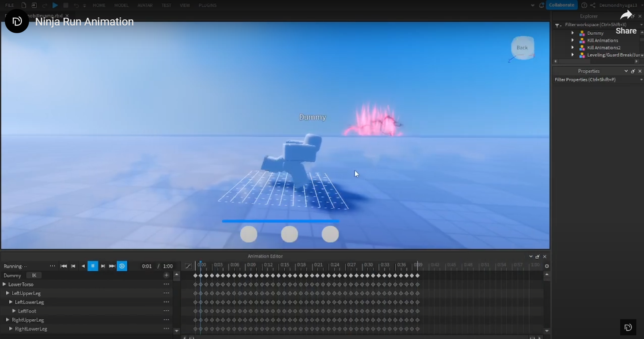The image size is (644, 339).
Task: Go to the next keyframe
Action: click(103, 266)
